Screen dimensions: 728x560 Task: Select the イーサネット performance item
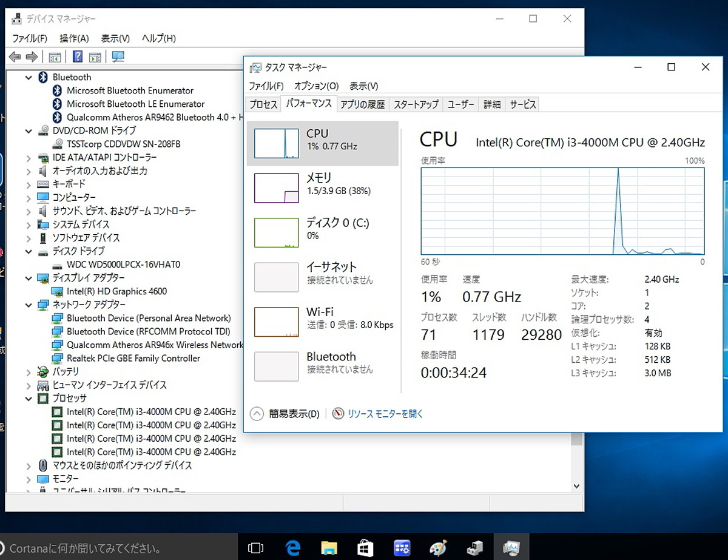tap(323, 277)
